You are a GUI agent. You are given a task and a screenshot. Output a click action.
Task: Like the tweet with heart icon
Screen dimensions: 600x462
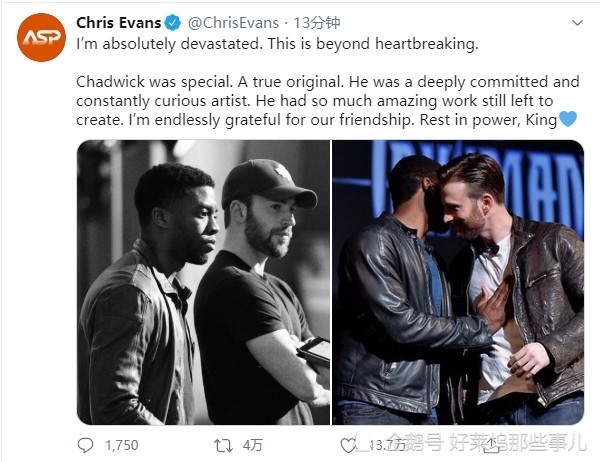click(349, 445)
